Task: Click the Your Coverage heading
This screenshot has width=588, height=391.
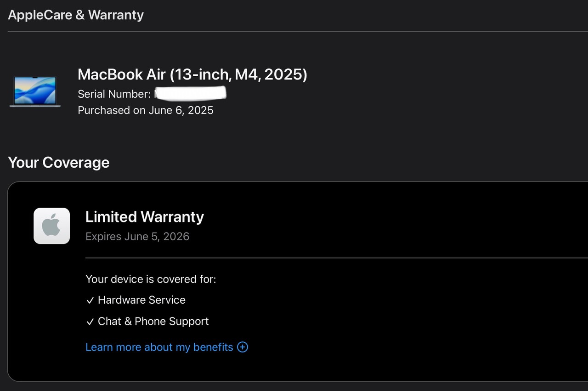Action: pyautogui.click(x=59, y=162)
